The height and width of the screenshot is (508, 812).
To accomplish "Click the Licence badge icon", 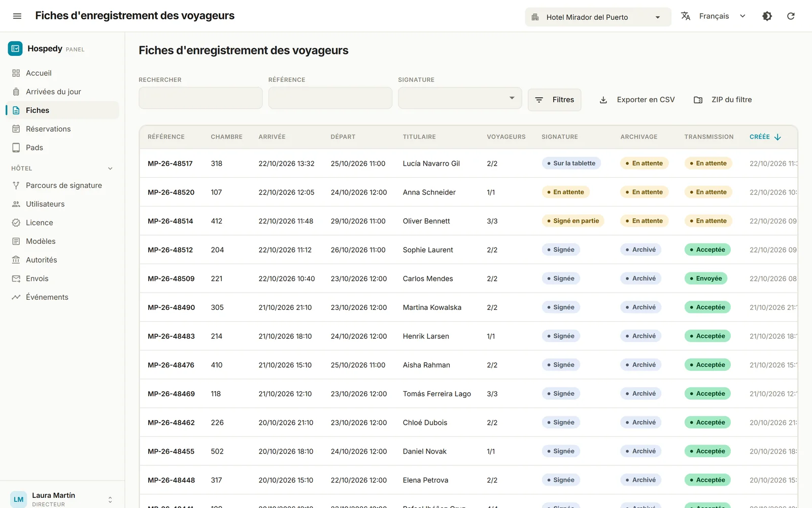I will click(16, 223).
